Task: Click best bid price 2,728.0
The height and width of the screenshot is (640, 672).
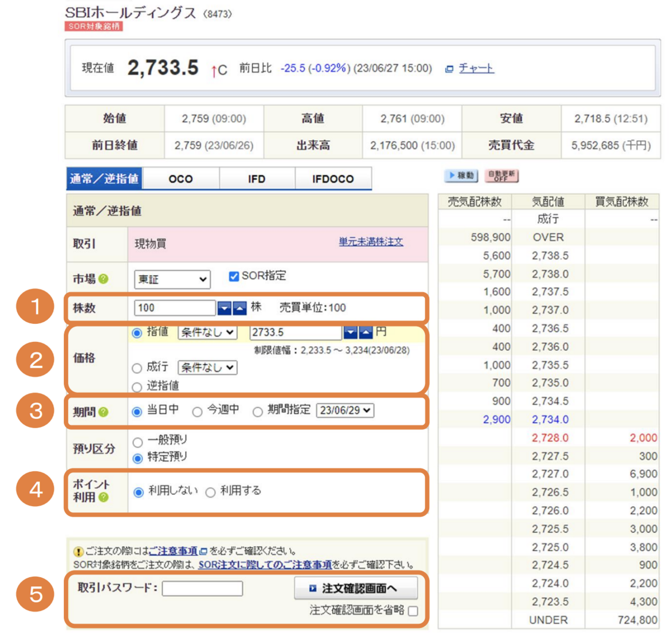Action: 550,438
